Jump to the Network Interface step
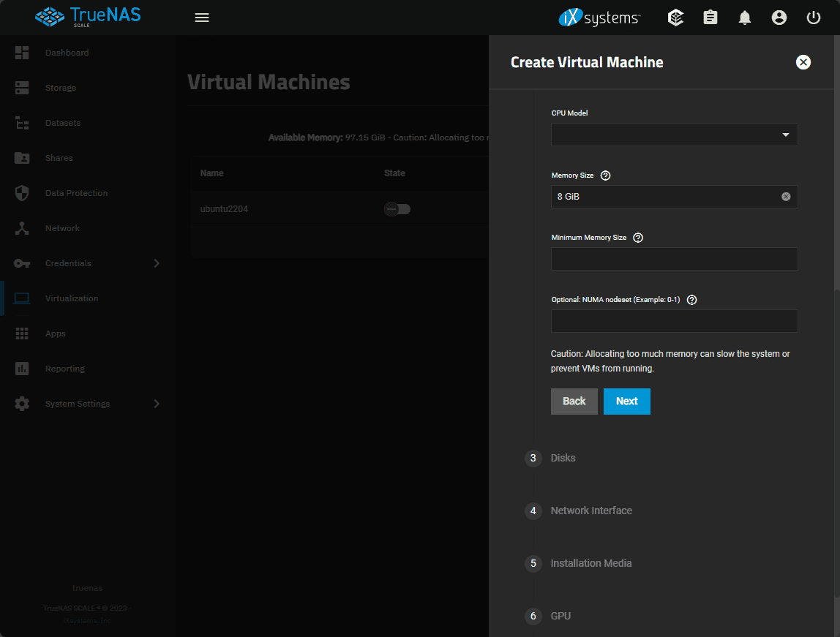The image size is (840, 637). pyautogui.click(x=590, y=510)
